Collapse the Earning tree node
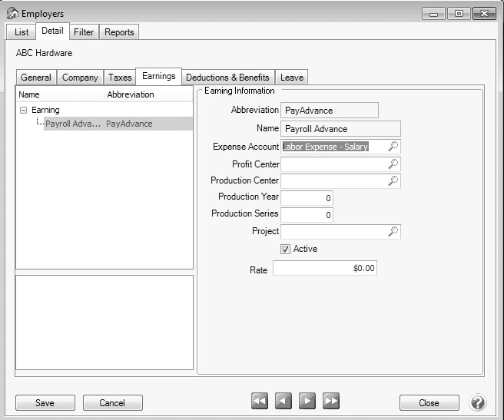The height and width of the screenshot is (420, 504). coord(23,111)
